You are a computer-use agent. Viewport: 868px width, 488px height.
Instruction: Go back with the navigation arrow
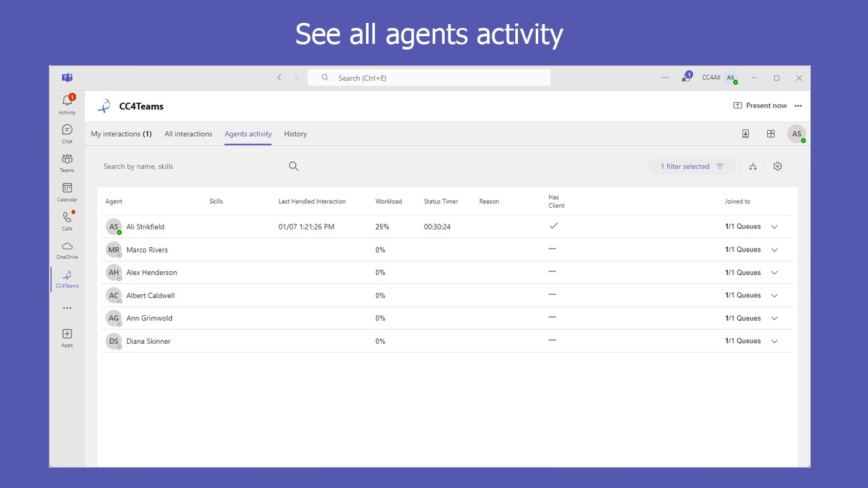pyautogui.click(x=279, y=78)
